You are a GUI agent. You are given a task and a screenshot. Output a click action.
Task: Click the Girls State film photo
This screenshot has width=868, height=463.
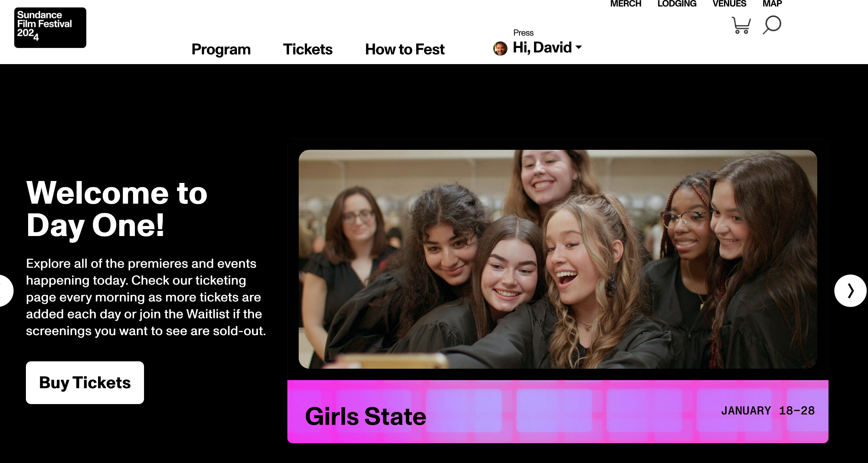click(x=558, y=259)
